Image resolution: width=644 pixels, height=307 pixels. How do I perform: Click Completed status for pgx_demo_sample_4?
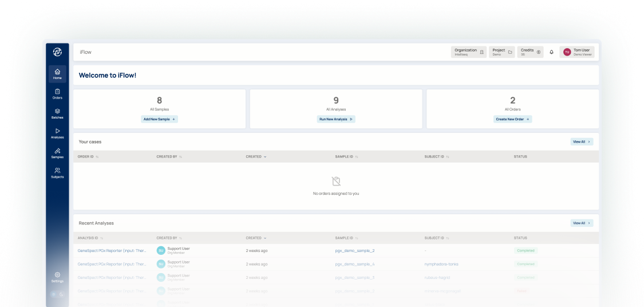coord(526,264)
